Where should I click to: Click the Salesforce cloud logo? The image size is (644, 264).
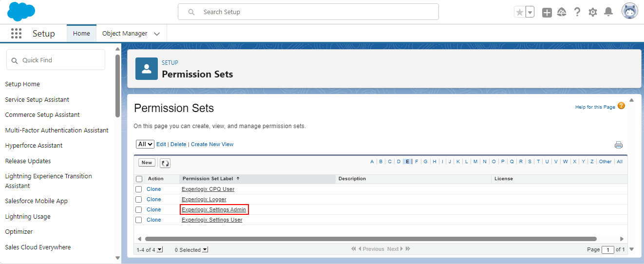21,12
